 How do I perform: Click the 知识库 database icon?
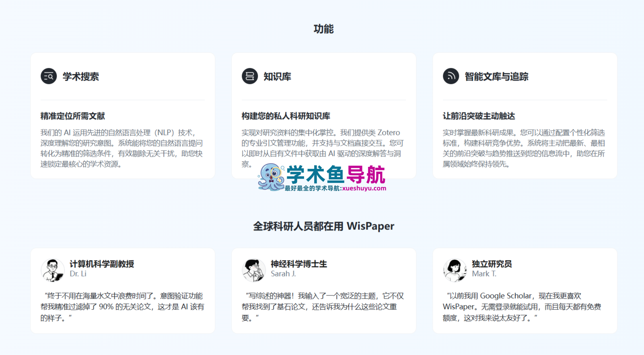[x=250, y=76]
